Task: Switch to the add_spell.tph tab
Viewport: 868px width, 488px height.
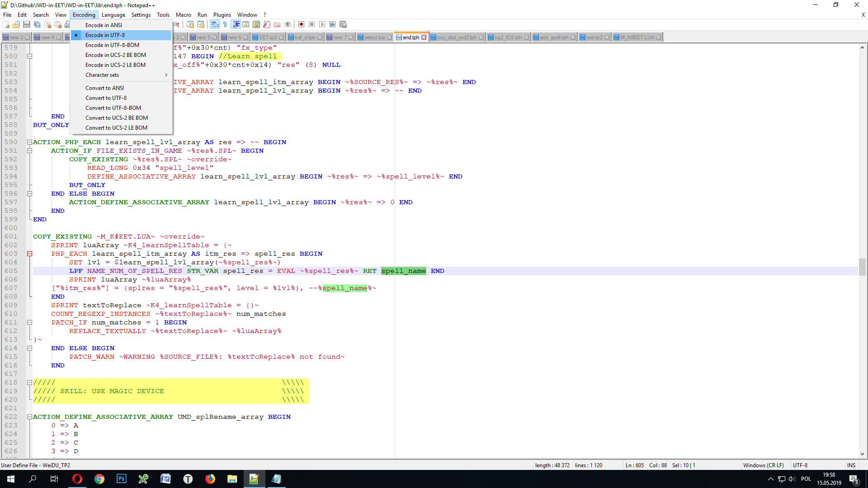Action: [554, 38]
